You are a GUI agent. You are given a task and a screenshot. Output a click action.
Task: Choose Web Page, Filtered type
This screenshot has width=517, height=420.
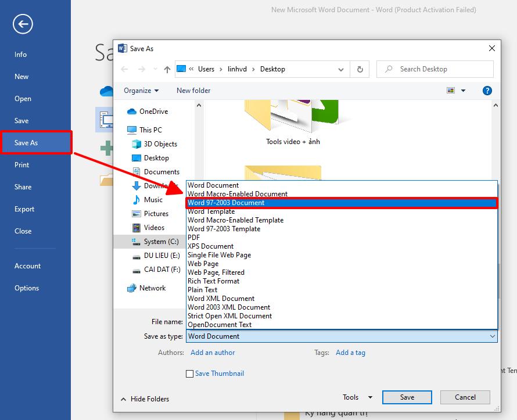point(342,272)
